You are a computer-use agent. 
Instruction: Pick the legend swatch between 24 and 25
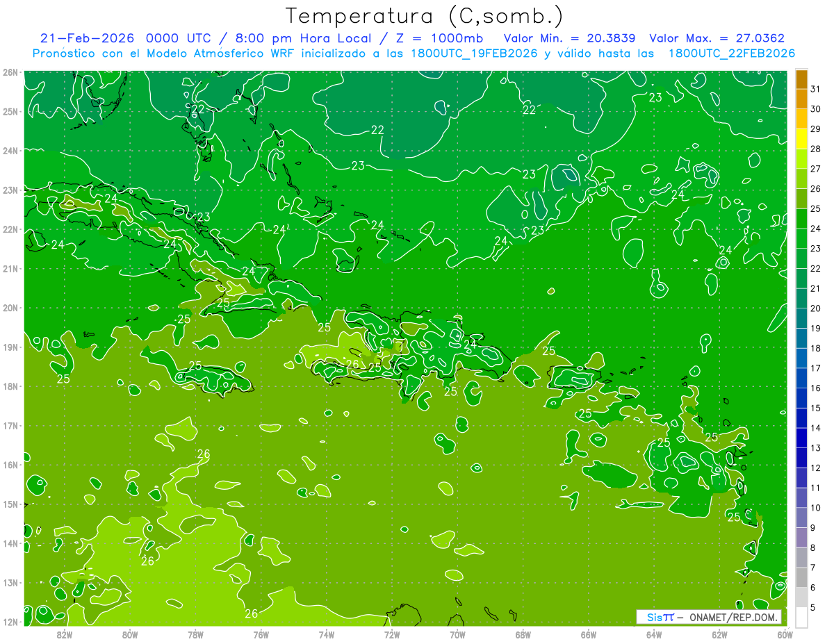pos(801,219)
